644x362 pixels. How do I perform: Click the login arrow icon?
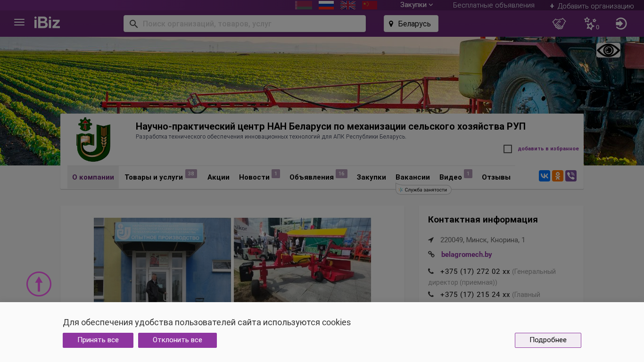point(621,24)
